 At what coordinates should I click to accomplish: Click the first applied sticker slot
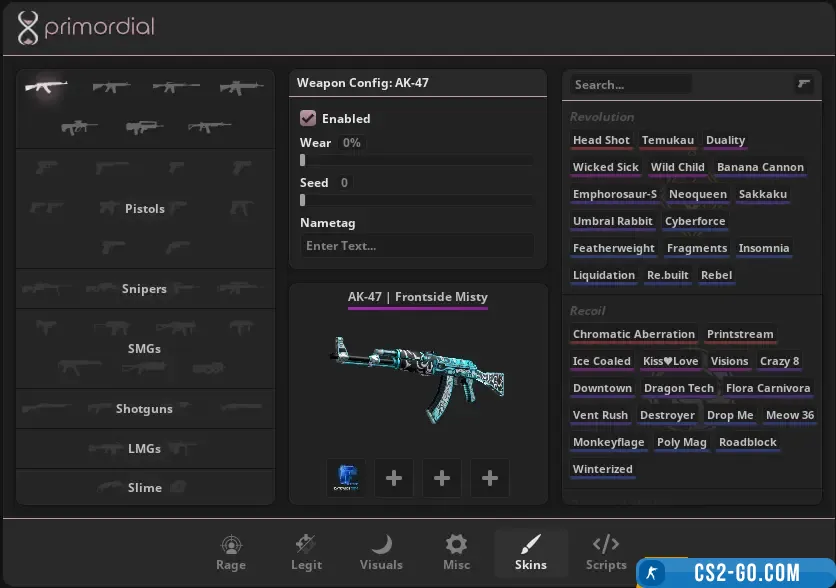pos(346,479)
